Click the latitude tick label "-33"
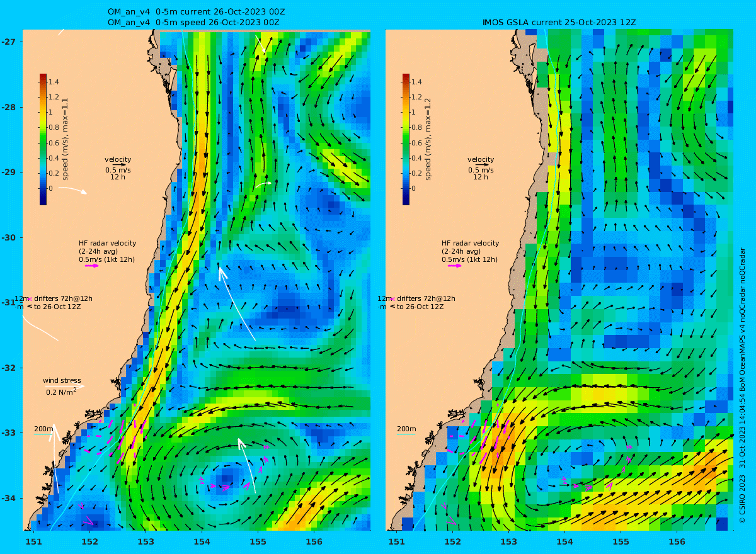Image resolution: width=756 pixels, height=554 pixels. (x=9, y=432)
